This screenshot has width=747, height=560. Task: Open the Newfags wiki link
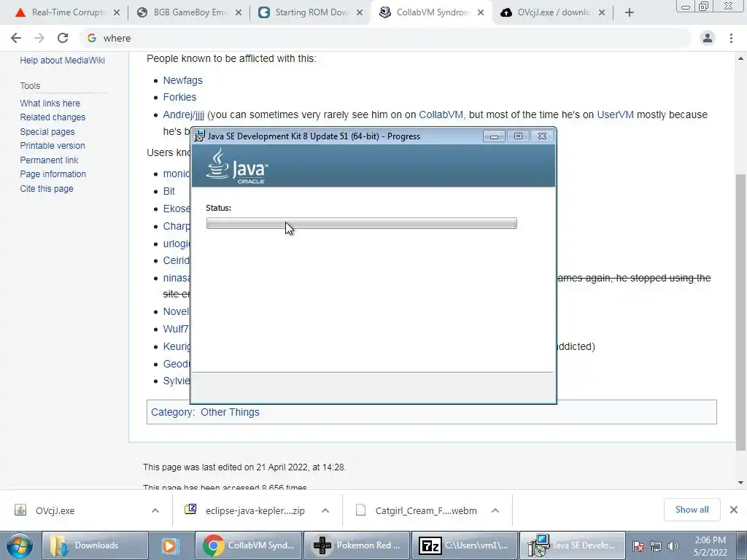pyautogui.click(x=183, y=80)
